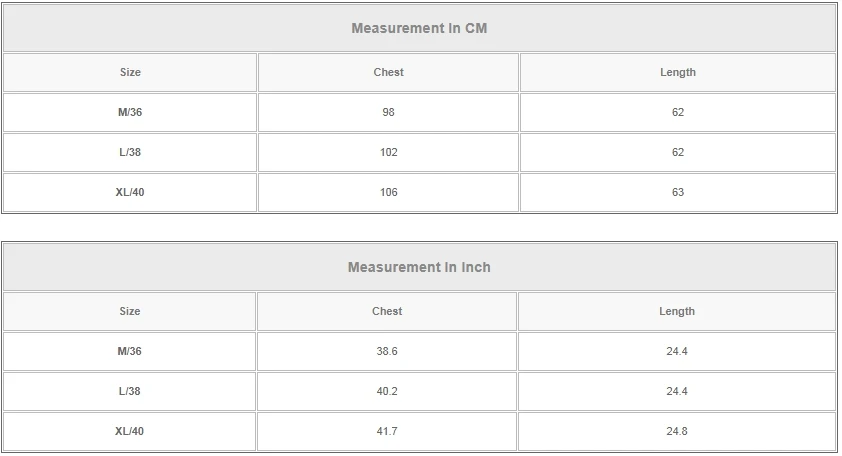The height and width of the screenshot is (456, 842).
Task: Click the chest value 38.6 cell
Action: [387, 351]
